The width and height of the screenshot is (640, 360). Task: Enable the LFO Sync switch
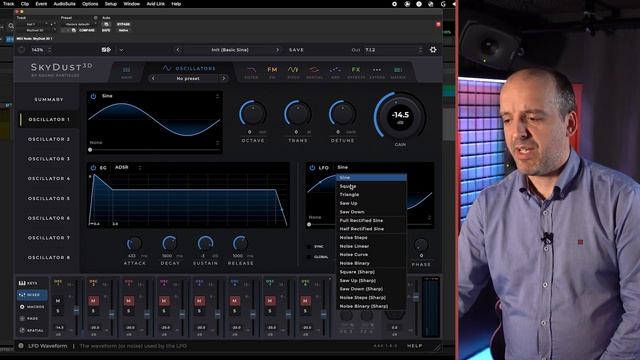309,247
